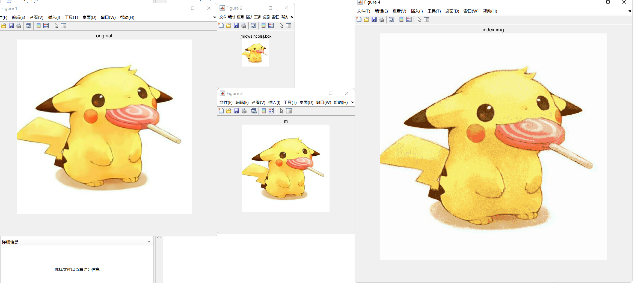Viewport: 644px width, 283px height.
Task: Expand the 详细信息 panel dropdown chevron
Action: [x=149, y=242]
